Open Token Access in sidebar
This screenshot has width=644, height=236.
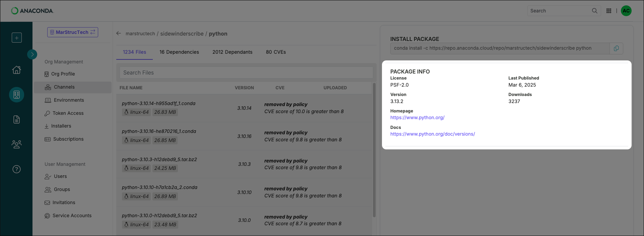click(64, 113)
